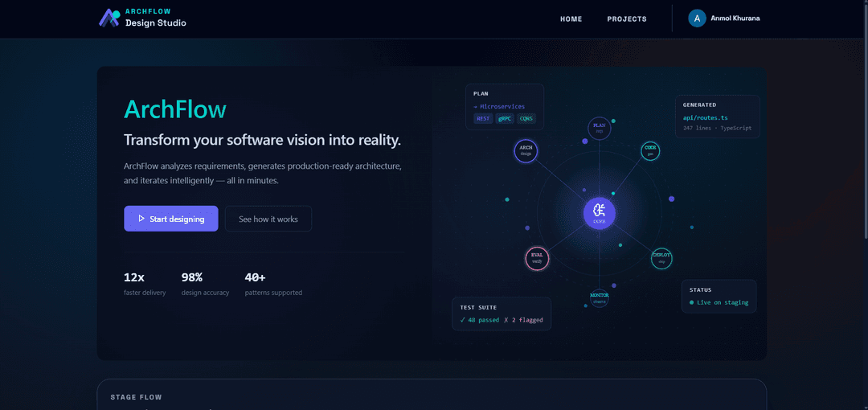Viewport: 868px width, 410px height.
Task: Click the '40+' patterns supported stat
Action: click(x=256, y=277)
